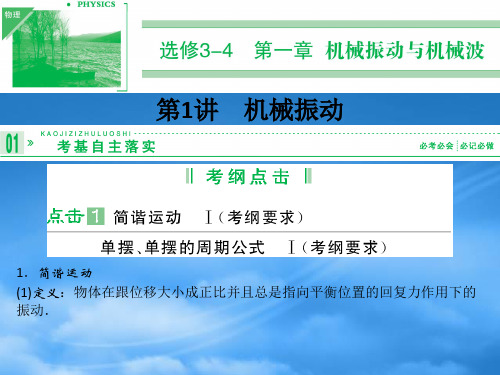500x375 pixels.
Task: Click the 考基自主落实 section heading
Action: [x=106, y=147]
